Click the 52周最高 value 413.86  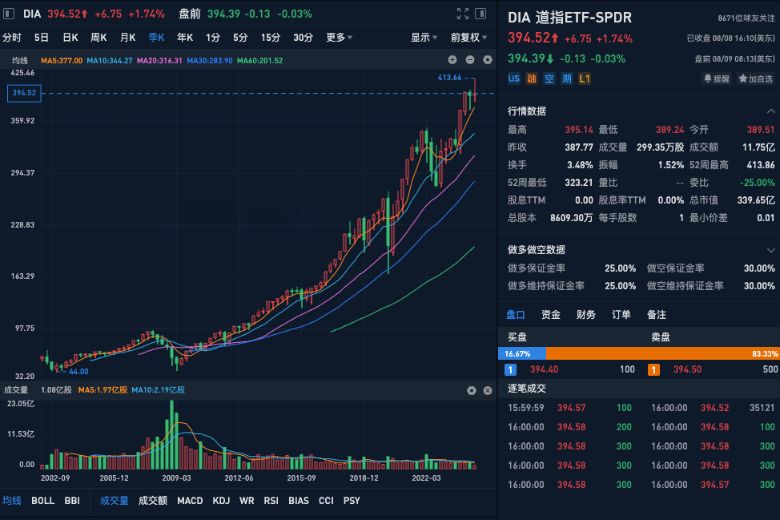(x=761, y=165)
